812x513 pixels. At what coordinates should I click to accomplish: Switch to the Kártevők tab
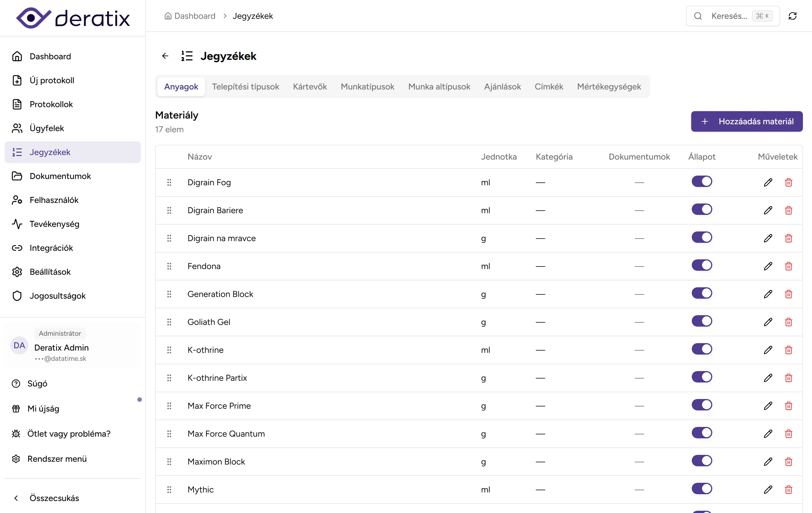tap(310, 87)
